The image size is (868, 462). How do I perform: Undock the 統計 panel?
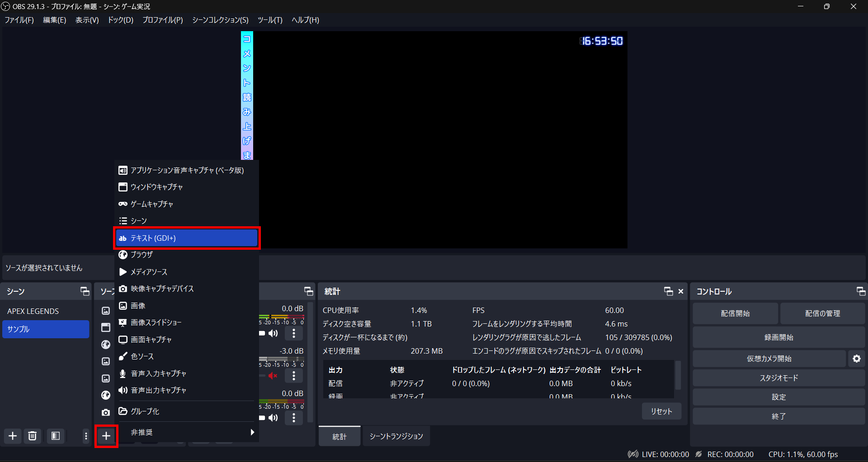(x=668, y=291)
